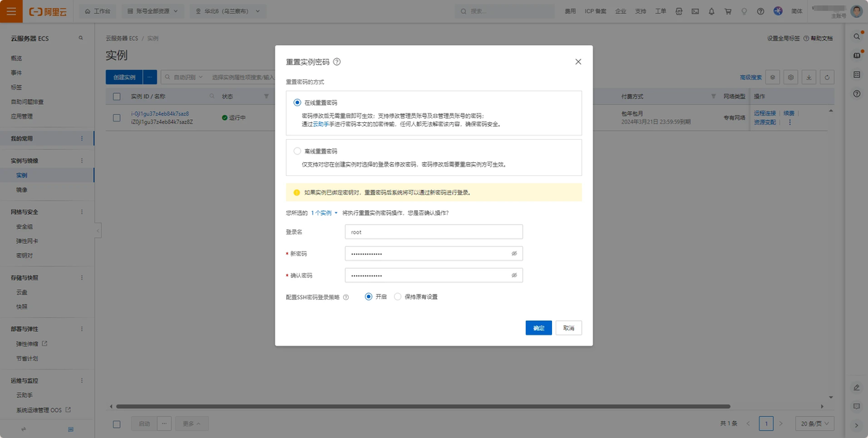Screen dimensions: 868x438
Task: Open the 华北6 region selector dropdown
Action: [x=227, y=11]
